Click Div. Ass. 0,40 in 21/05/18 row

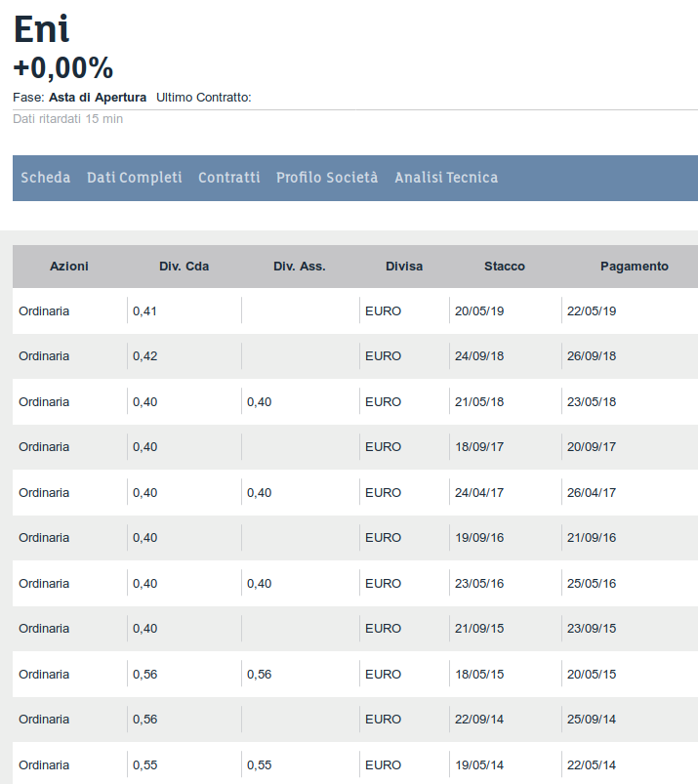(x=259, y=402)
